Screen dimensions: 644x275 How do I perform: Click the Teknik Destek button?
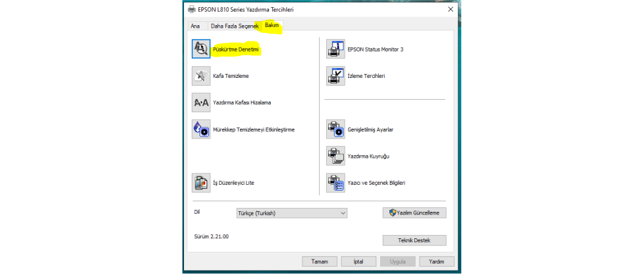[x=414, y=240]
